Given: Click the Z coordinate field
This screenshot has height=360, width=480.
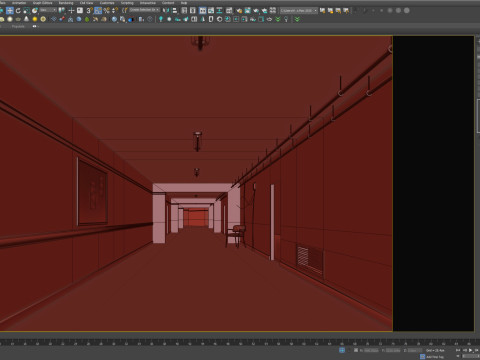Looking at the screenshot, I should (415, 350).
